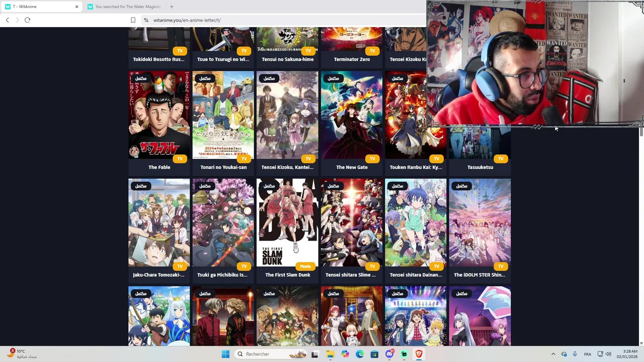
Task: Click 'The New Gate' title link
Action: click(352, 167)
